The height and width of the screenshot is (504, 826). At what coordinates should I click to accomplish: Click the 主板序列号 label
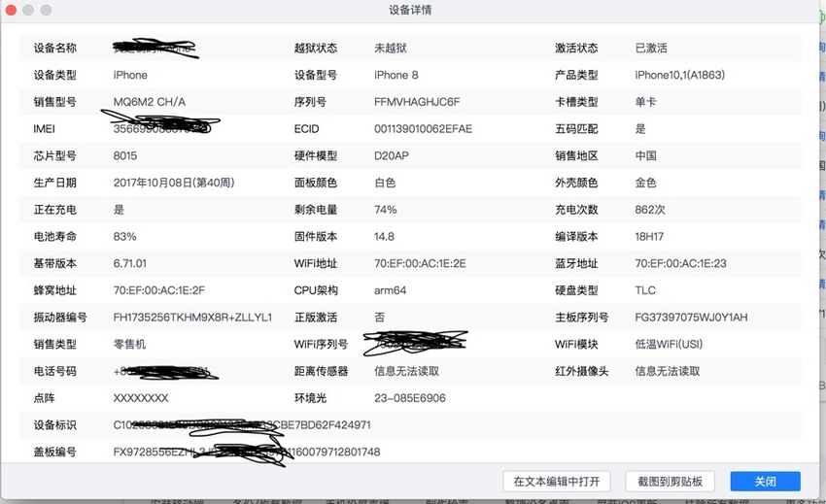[581, 317]
